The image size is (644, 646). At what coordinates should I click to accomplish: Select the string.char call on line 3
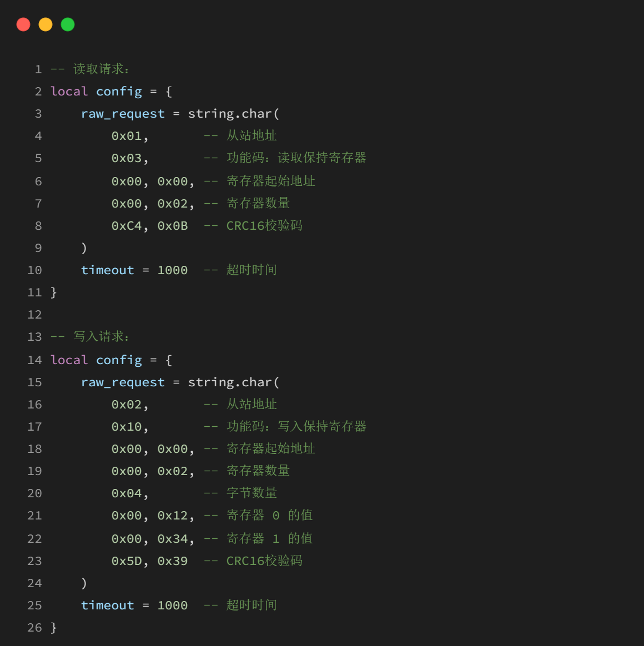(233, 113)
